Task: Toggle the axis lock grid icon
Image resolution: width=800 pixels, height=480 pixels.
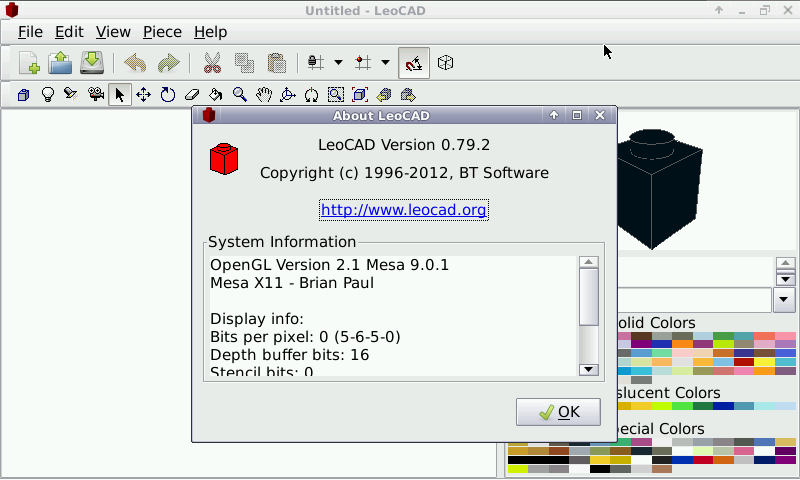Action: tap(316, 63)
